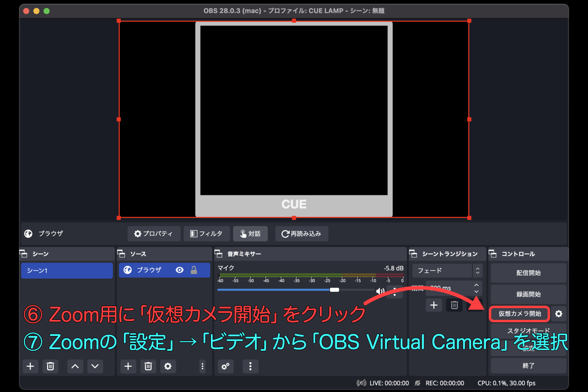Delete selected scene with trash icon

coord(51,366)
